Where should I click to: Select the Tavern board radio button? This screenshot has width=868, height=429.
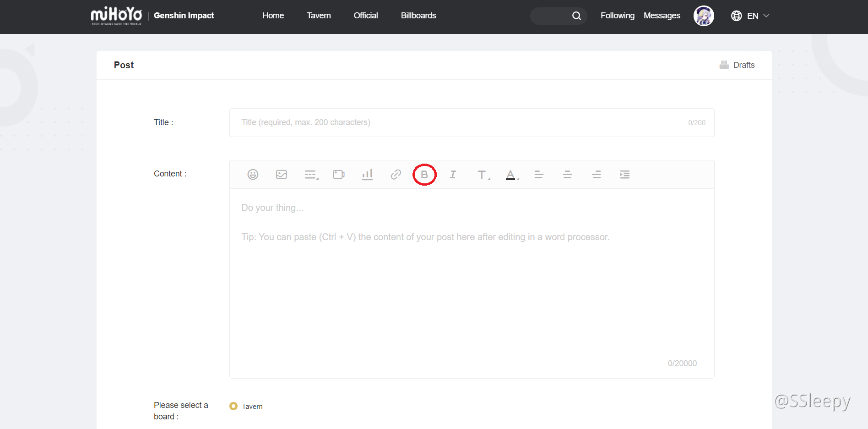pyautogui.click(x=233, y=406)
